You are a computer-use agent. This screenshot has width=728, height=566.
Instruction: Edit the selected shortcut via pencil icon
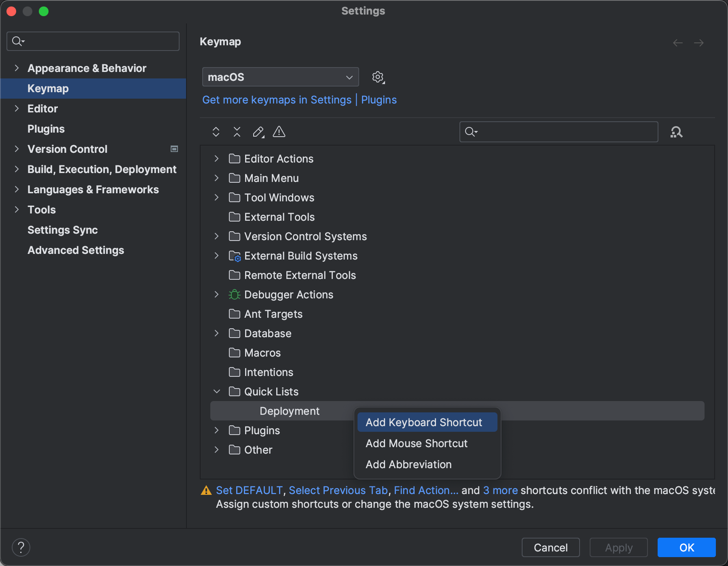click(258, 132)
